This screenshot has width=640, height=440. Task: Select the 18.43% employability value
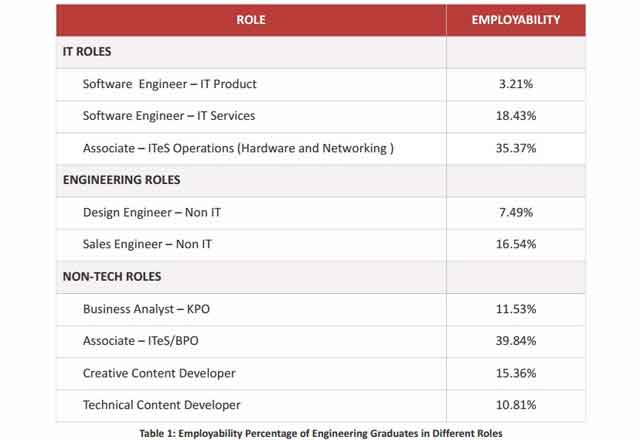coord(517,116)
